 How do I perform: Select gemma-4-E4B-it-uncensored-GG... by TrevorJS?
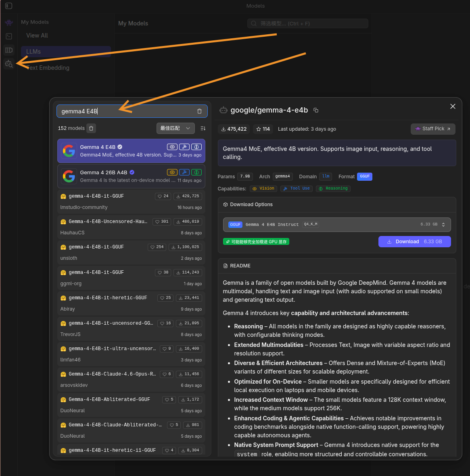[131, 329]
